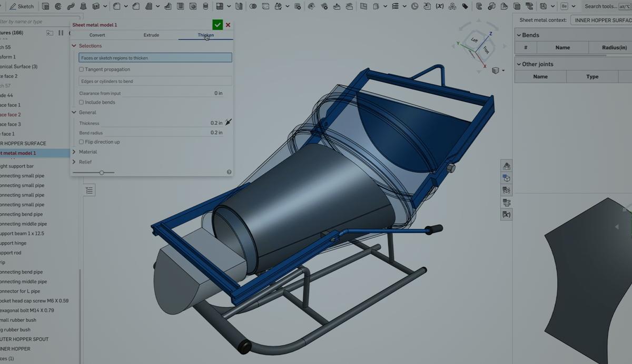The width and height of the screenshot is (632, 364).
Task: Click the blue flat pattern view icon on right
Action: pos(506,178)
